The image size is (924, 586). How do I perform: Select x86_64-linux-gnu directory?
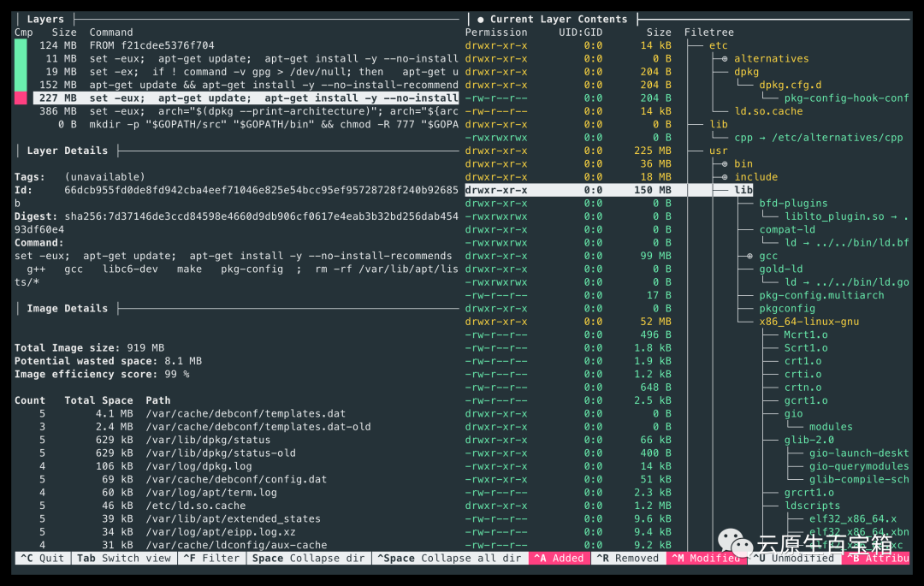[808, 323]
